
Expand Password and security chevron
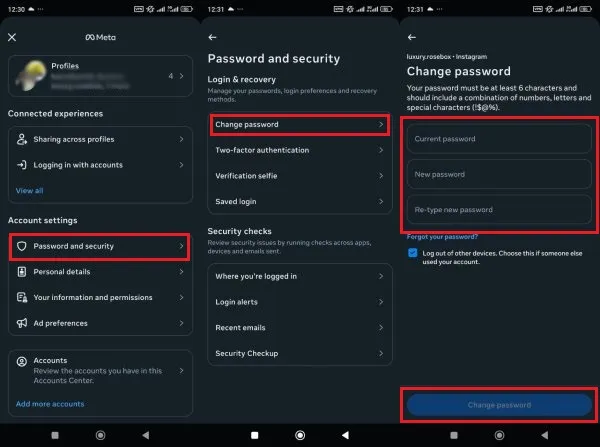(x=181, y=246)
